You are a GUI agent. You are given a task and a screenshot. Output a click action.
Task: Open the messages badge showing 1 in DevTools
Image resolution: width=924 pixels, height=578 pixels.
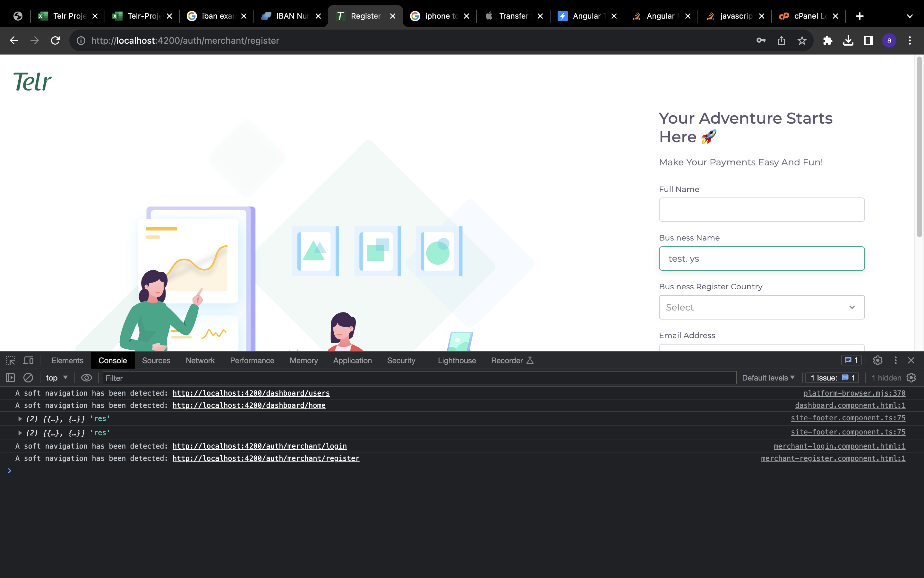tap(851, 361)
